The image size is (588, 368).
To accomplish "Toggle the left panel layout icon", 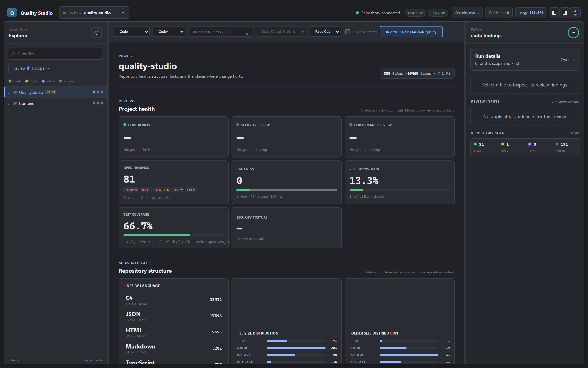I will click(554, 13).
